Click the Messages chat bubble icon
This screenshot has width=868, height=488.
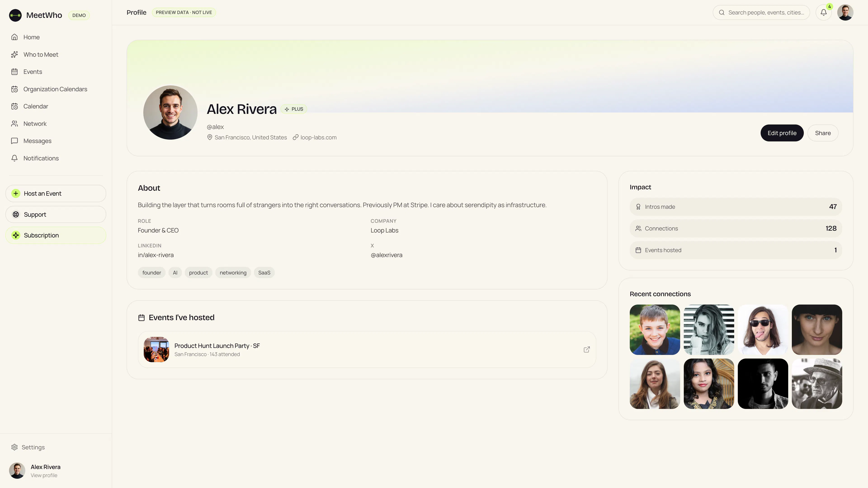coord(14,141)
